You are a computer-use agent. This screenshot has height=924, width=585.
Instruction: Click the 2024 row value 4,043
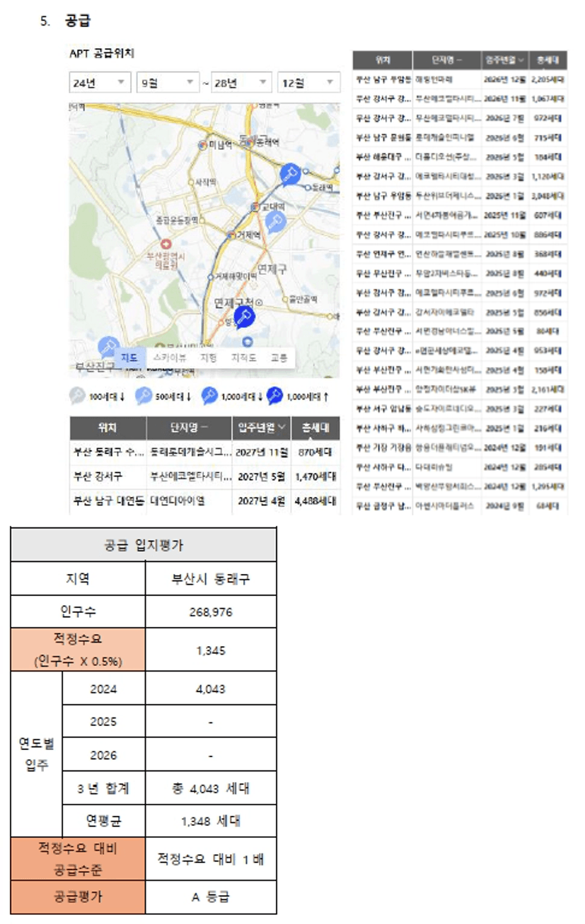click(x=211, y=689)
